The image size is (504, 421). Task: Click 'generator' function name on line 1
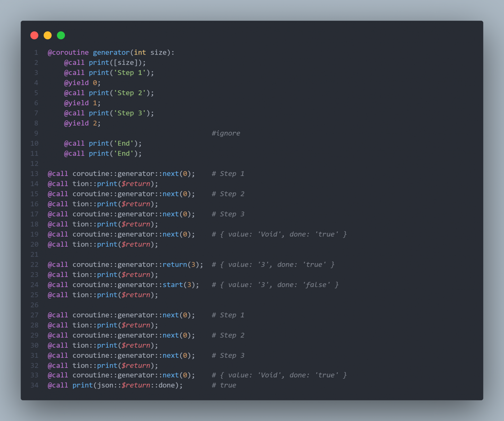tap(111, 52)
